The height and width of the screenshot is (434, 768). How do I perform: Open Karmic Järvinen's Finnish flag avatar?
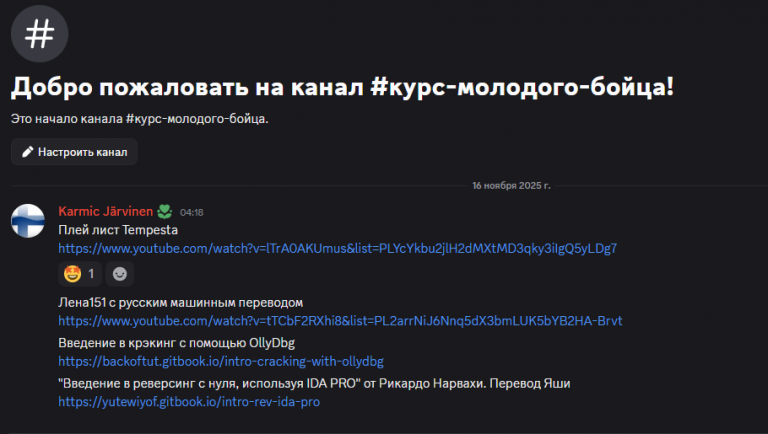point(28,221)
